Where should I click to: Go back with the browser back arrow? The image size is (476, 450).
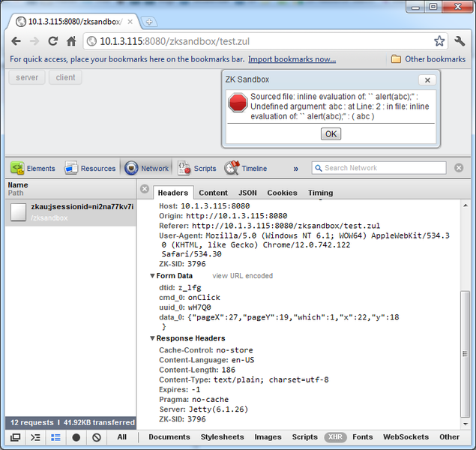tap(16, 41)
